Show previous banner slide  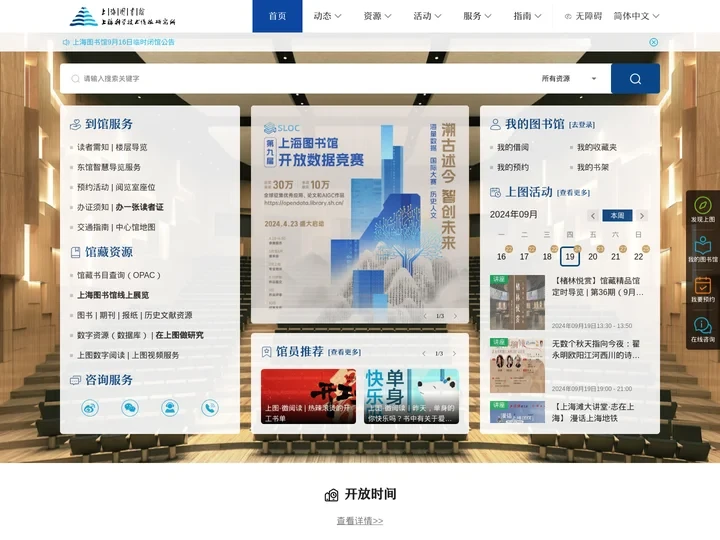coord(425,316)
